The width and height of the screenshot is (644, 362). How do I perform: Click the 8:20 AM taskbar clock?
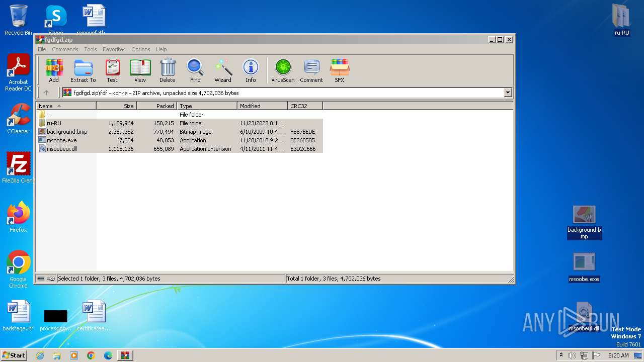618,355
